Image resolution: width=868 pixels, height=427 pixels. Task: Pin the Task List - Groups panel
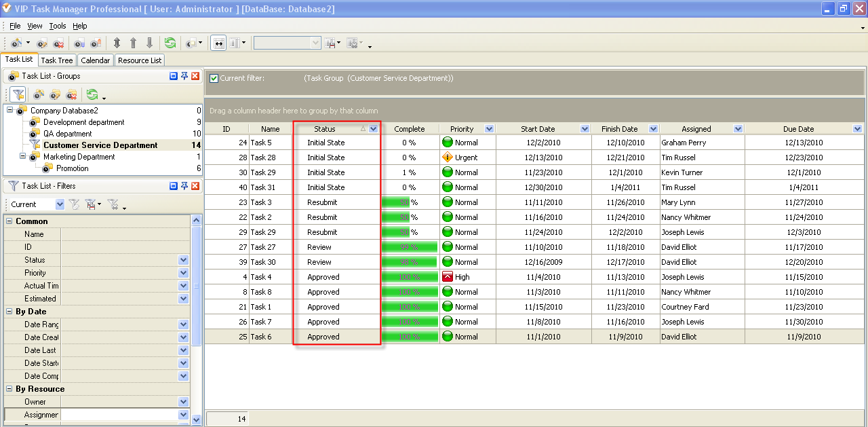(184, 76)
